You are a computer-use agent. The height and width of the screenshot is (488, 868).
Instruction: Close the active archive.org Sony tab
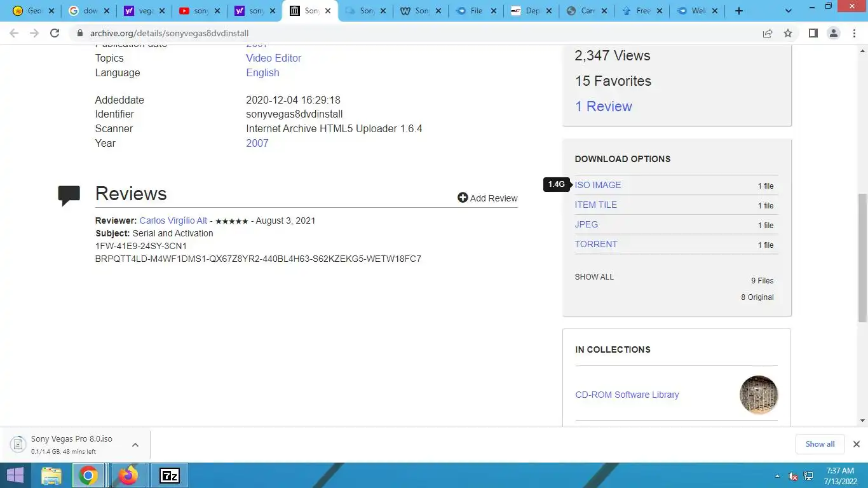(x=328, y=11)
